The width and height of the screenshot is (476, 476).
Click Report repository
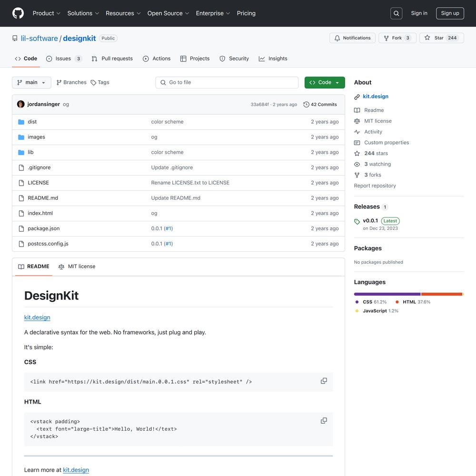(x=375, y=186)
